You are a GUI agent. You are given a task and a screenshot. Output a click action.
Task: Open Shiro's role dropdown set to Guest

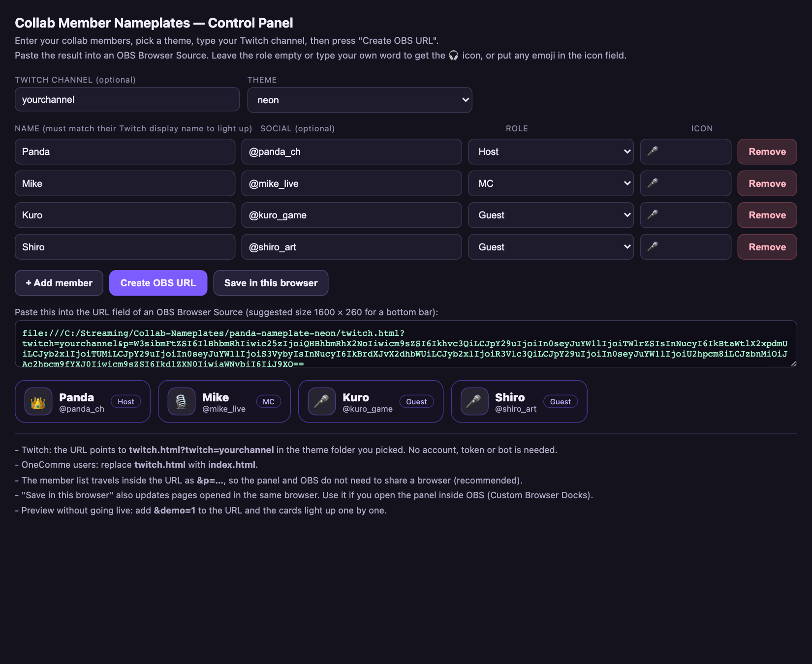[551, 247]
